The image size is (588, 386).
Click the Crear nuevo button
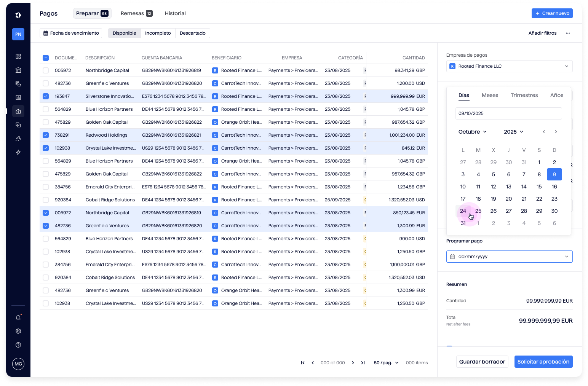552,13
